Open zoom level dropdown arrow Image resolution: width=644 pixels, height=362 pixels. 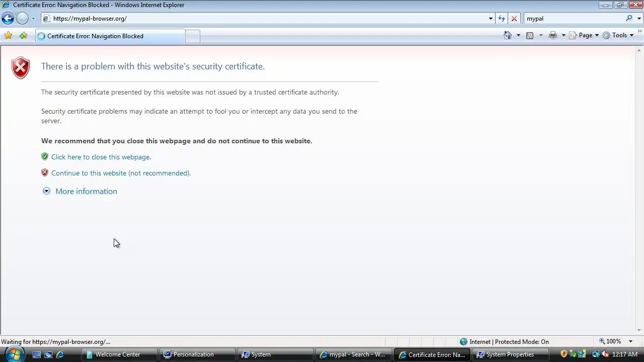(630, 341)
